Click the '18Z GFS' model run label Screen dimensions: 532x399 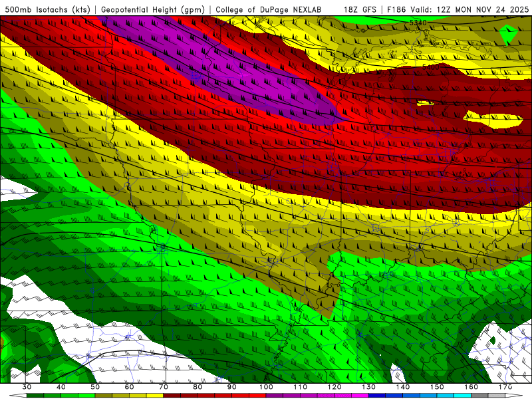click(x=360, y=9)
